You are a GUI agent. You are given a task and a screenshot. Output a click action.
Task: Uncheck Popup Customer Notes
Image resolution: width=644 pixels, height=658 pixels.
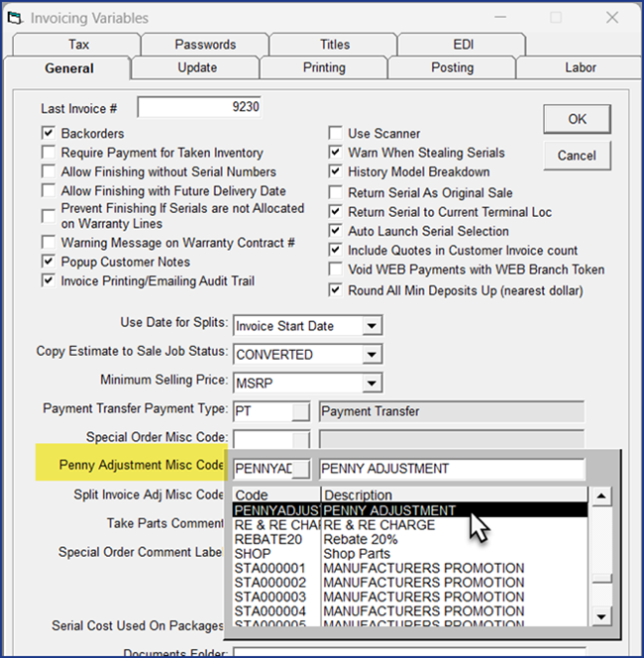click(49, 262)
